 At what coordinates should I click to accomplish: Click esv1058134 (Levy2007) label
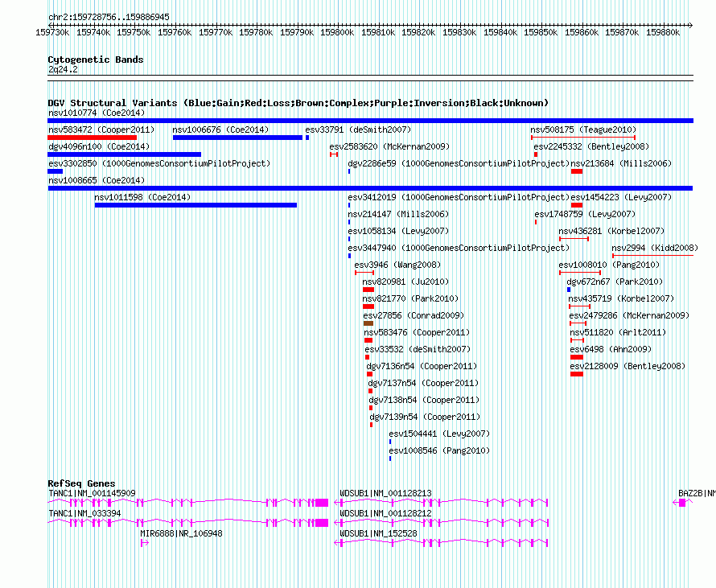[x=398, y=231]
